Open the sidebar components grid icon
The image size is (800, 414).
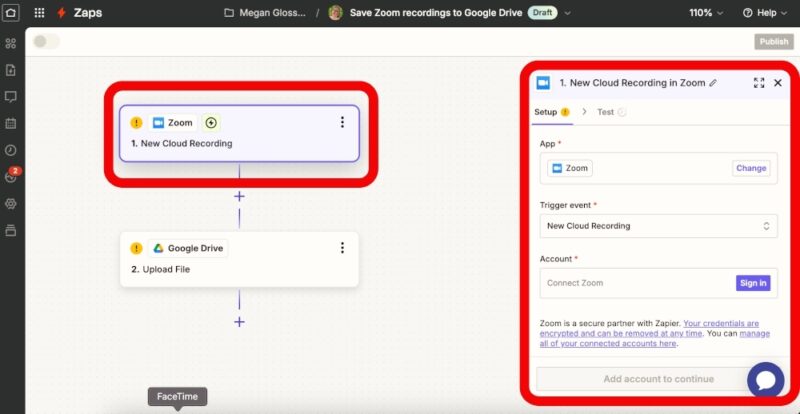point(11,43)
